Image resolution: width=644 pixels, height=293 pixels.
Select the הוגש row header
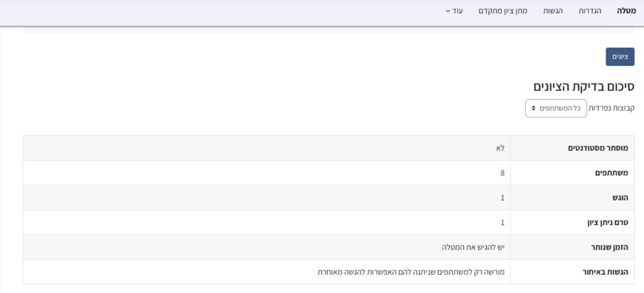pos(623,197)
